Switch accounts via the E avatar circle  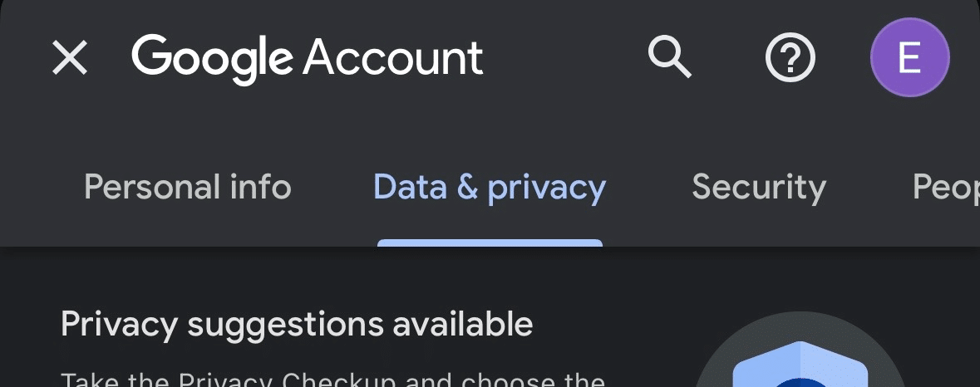pyautogui.click(x=909, y=57)
